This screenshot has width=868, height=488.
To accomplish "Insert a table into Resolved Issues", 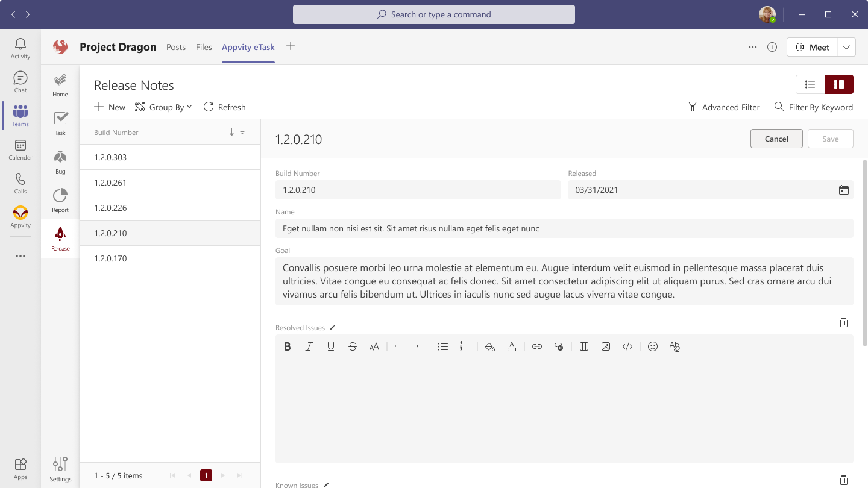I will click(x=583, y=346).
